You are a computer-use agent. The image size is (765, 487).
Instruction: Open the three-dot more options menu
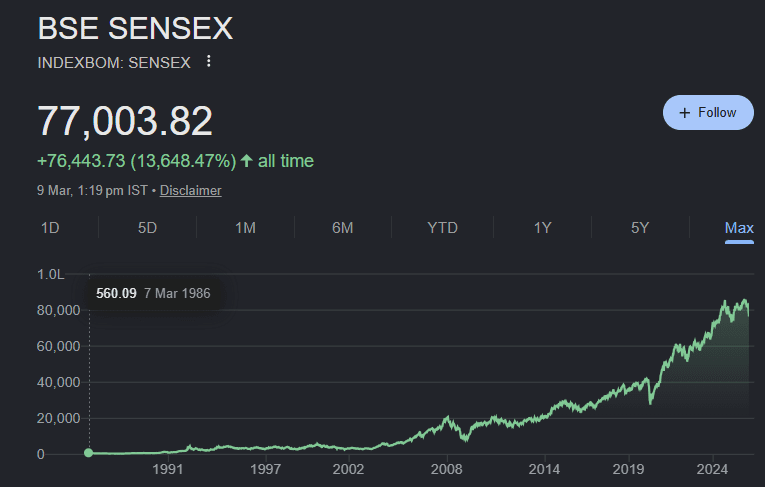pos(209,61)
